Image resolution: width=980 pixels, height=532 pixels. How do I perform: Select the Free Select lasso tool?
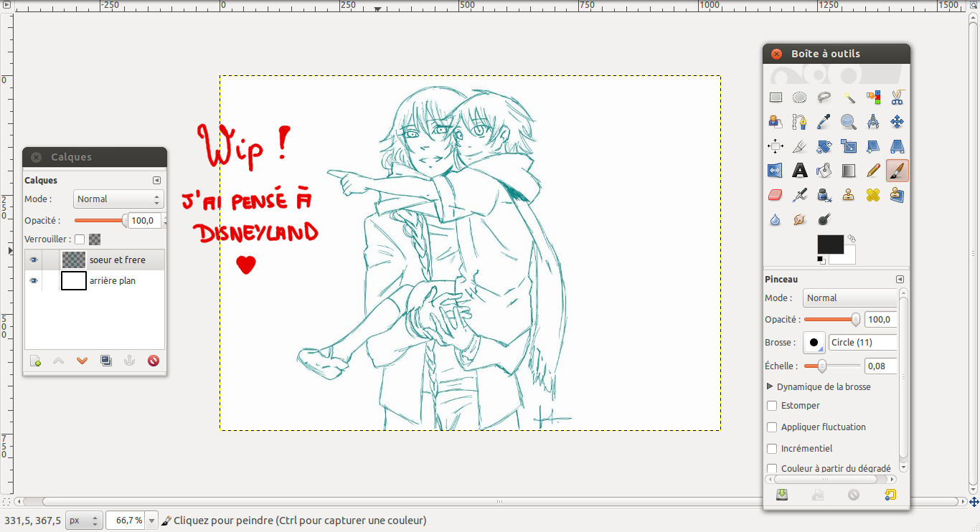824,98
